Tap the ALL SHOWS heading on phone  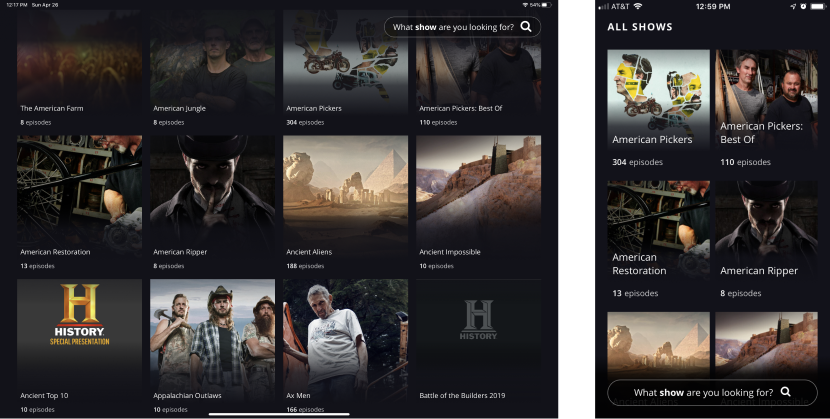coord(640,27)
